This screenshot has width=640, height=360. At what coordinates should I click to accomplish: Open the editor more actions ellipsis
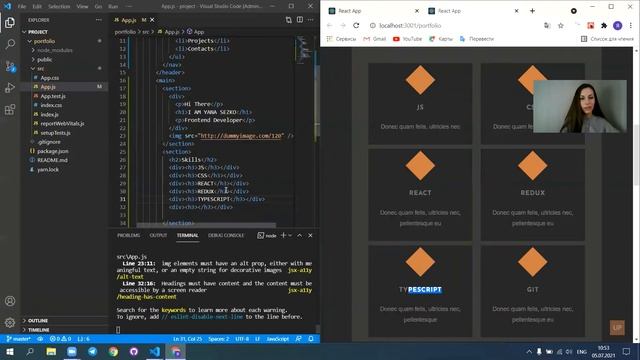[311, 20]
